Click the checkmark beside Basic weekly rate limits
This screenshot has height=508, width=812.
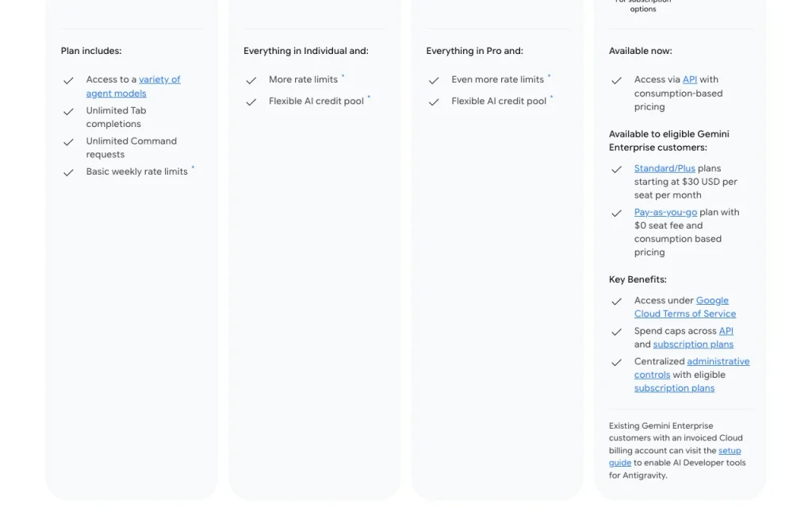(x=68, y=172)
